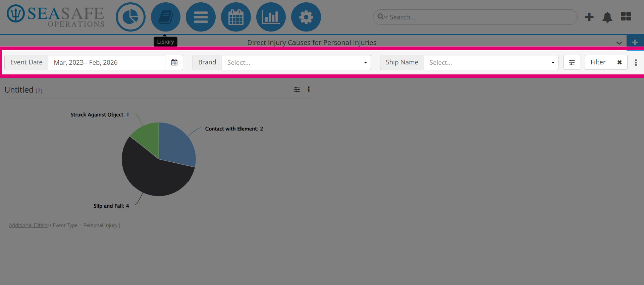Image resolution: width=644 pixels, height=285 pixels.
Task: Open the bar chart reports icon
Action: [x=271, y=17]
